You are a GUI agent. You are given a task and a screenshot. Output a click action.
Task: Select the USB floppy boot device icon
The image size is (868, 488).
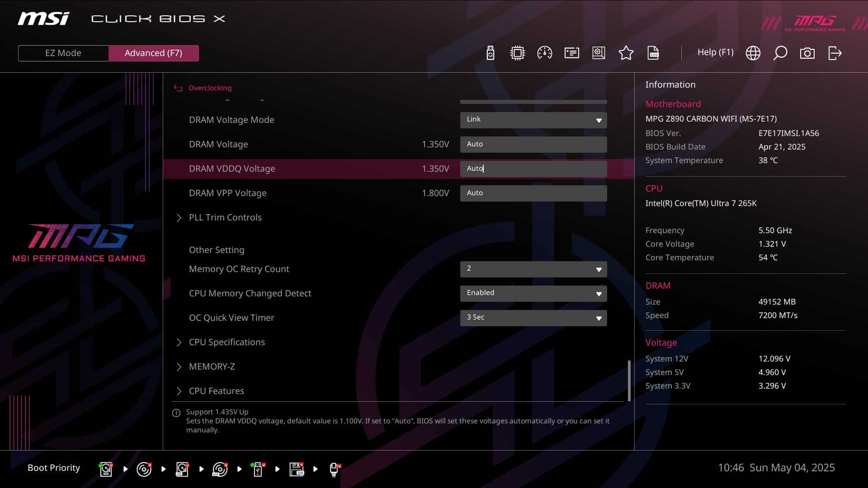[x=297, y=469]
